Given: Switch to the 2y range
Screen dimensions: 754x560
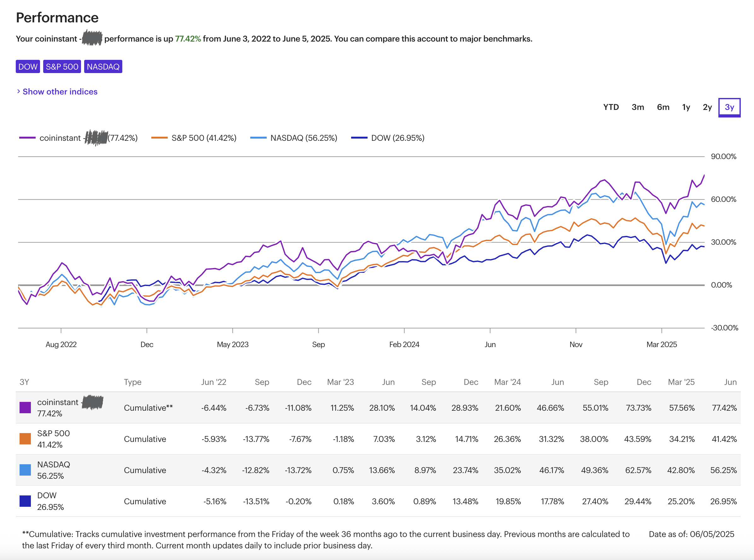Looking at the screenshot, I should click(707, 107).
